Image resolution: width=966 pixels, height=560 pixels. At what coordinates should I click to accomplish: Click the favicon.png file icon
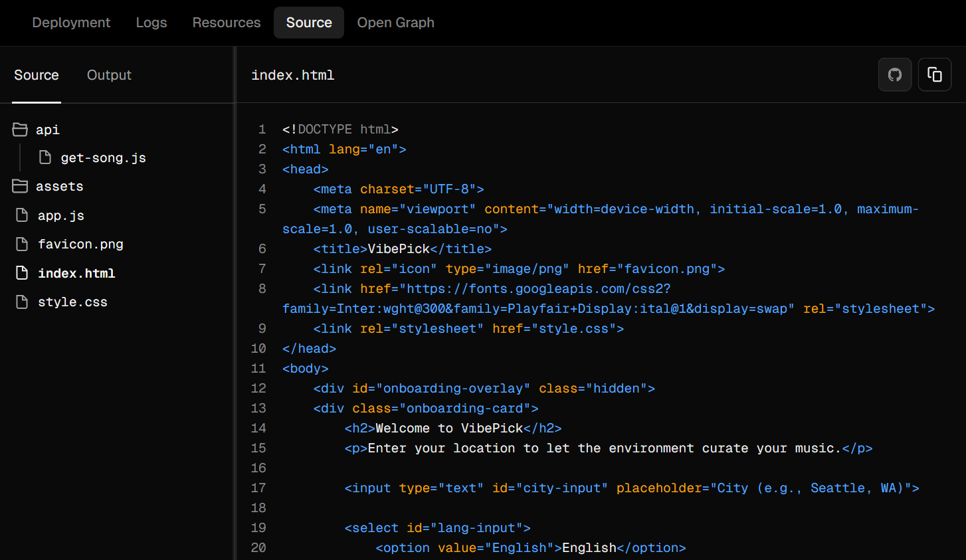22,244
